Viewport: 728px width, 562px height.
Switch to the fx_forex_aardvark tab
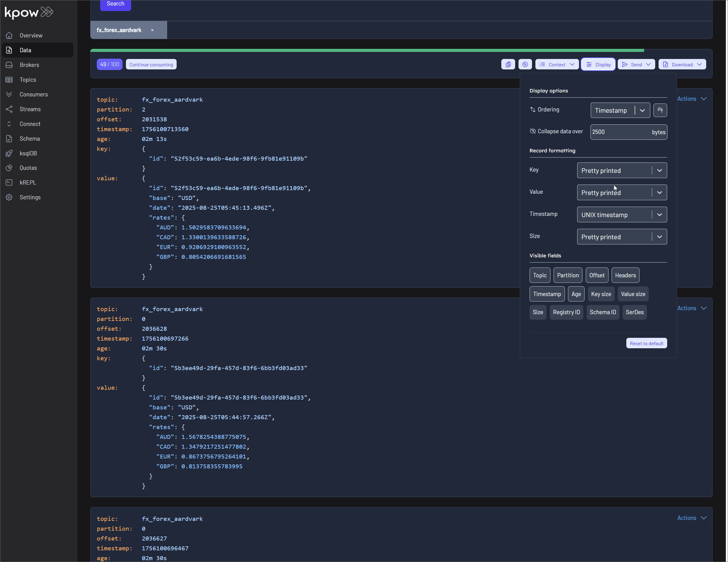[x=119, y=30]
